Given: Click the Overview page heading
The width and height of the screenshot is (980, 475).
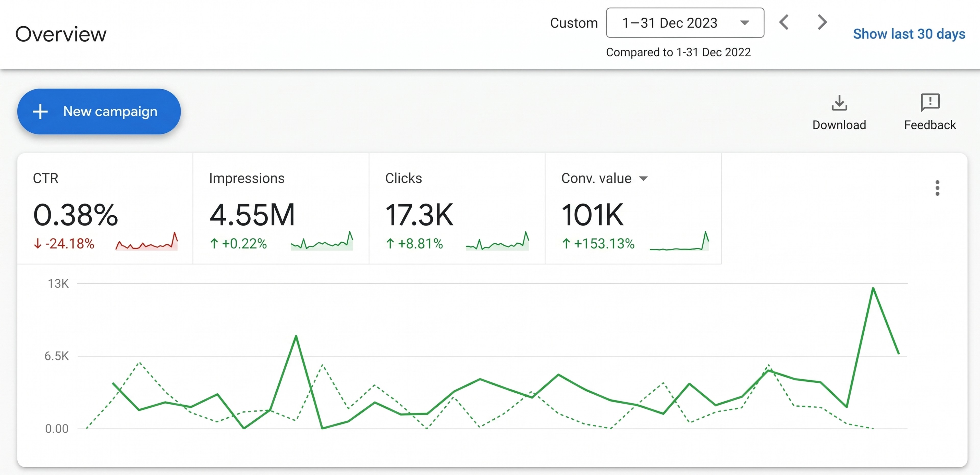Looking at the screenshot, I should point(61,34).
